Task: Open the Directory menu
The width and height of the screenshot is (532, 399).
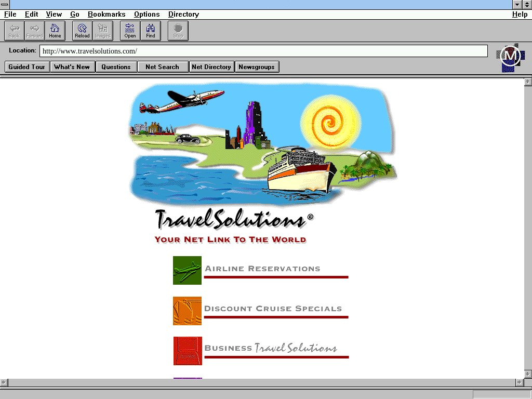Action: (183, 15)
